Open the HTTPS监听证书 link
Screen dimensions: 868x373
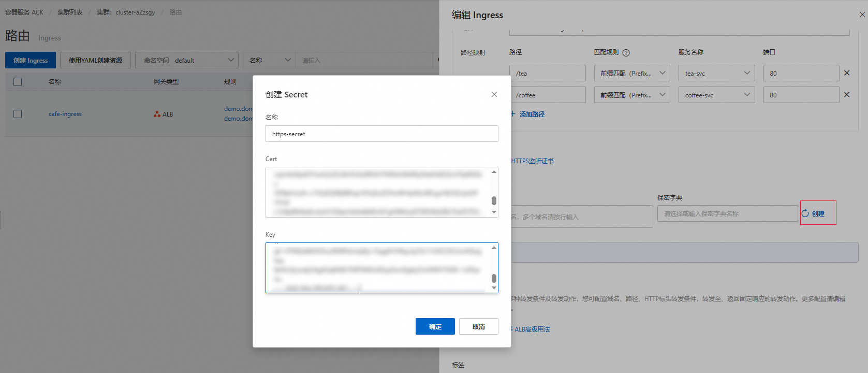click(533, 161)
